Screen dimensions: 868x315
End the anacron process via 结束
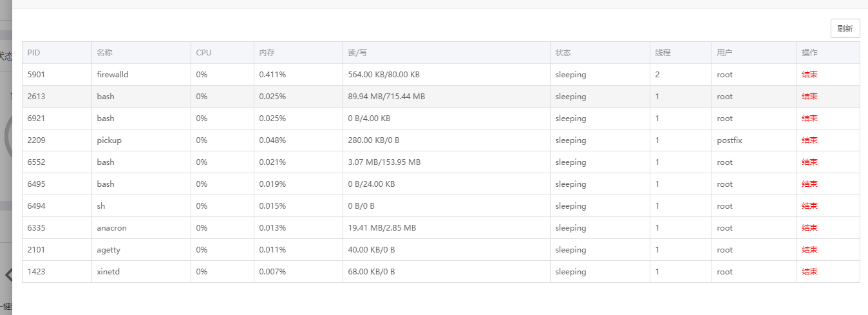[809, 228]
